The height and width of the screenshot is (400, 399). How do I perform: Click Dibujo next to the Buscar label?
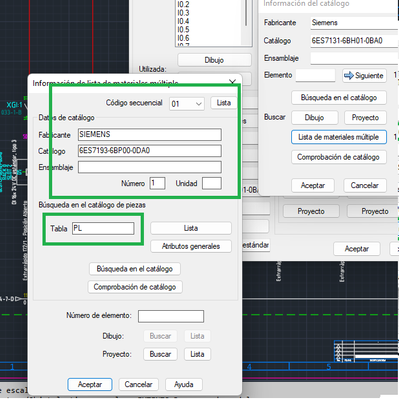tap(314, 117)
